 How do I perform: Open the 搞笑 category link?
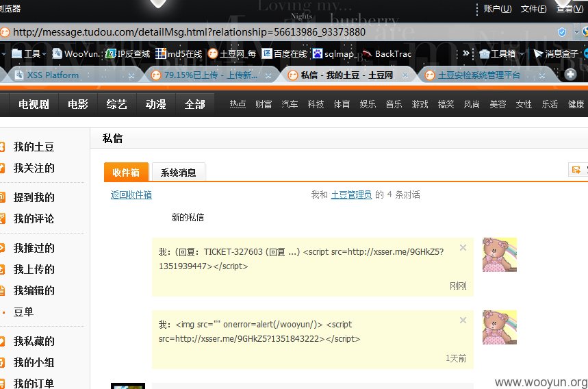coord(446,104)
